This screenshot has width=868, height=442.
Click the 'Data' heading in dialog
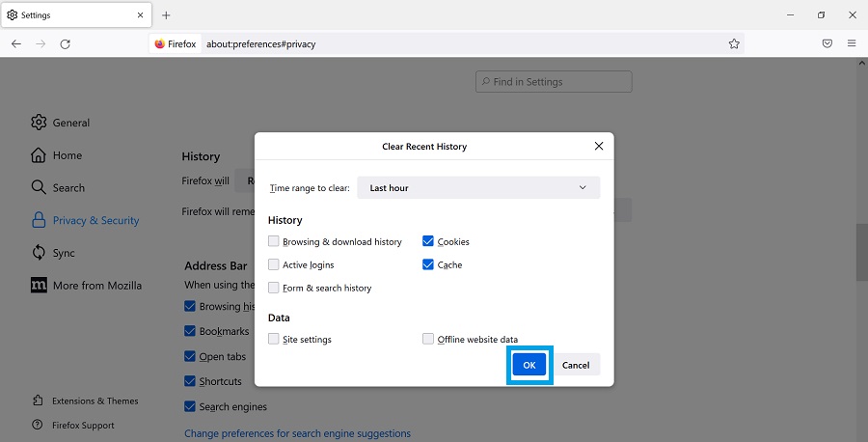[279, 318]
